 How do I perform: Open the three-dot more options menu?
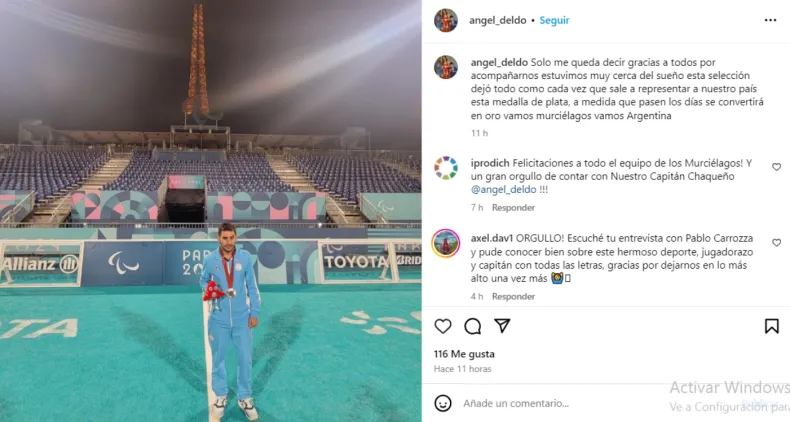pyautogui.click(x=770, y=20)
